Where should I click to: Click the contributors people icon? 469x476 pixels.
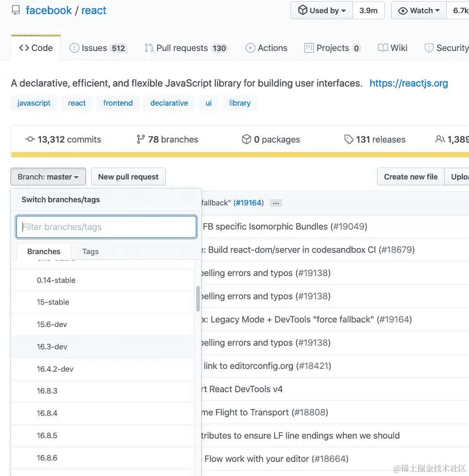[x=441, y=139]
